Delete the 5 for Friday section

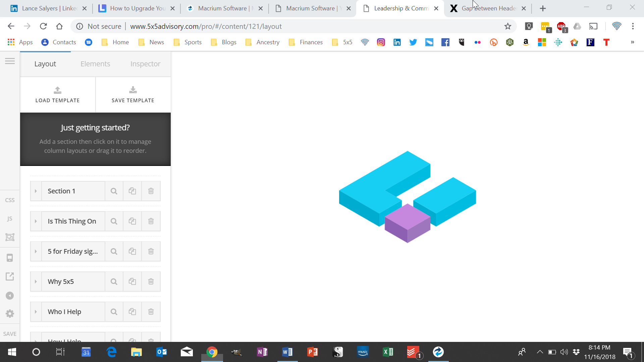[151, 251]
